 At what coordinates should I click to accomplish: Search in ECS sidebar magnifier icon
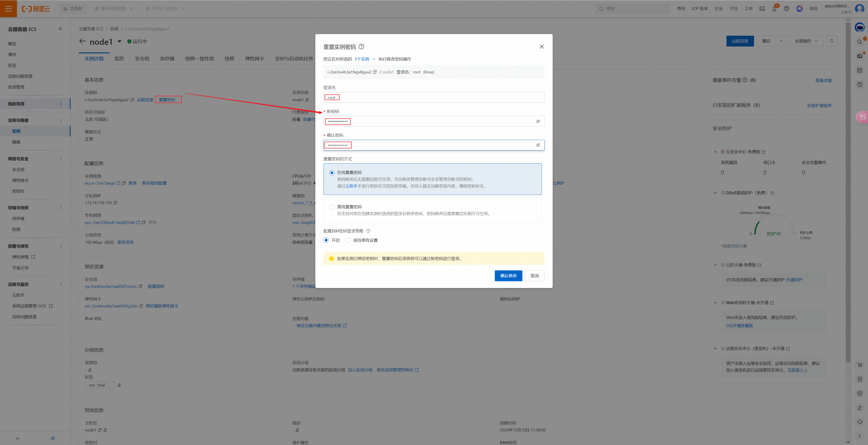click(x=60, y=29)
